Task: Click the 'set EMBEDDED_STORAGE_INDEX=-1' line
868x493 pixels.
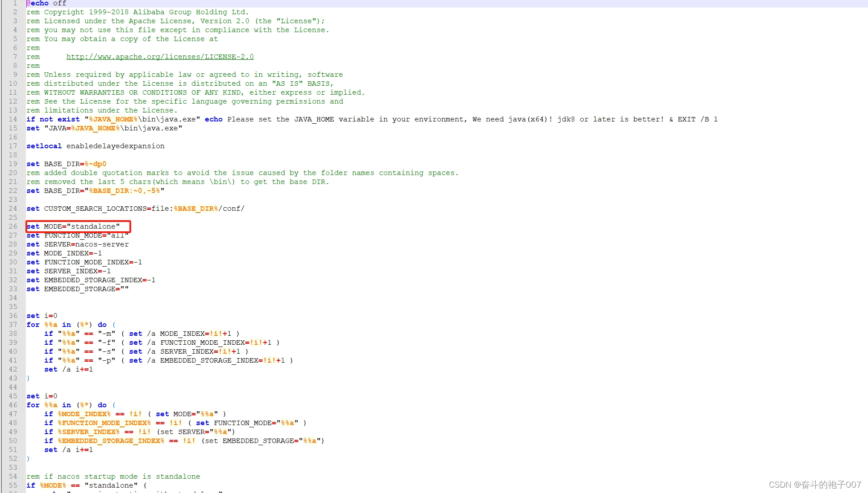Action: pyautogui.click(x=91, y=280)
